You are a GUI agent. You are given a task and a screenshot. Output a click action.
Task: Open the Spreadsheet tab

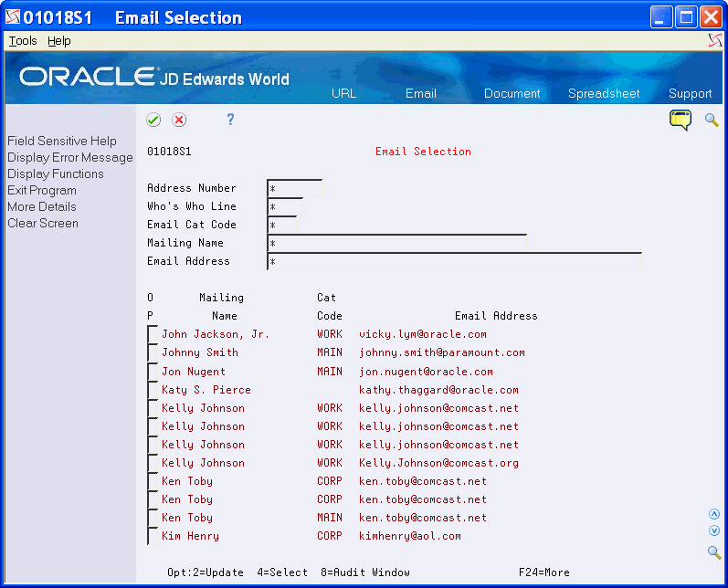604,93
